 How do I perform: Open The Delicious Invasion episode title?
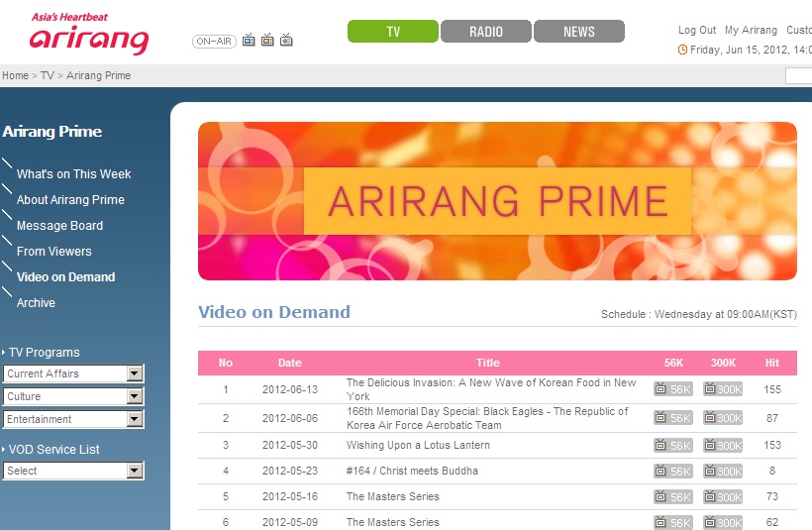pos(491,389)
